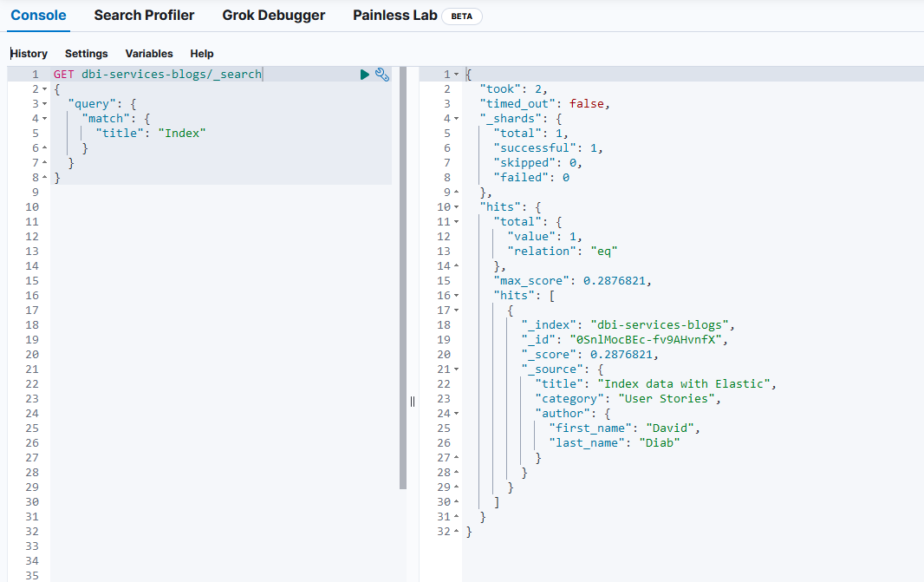This screenshot has height=582, width=924.
Task: Open console Settings
Action: point(86,54)
